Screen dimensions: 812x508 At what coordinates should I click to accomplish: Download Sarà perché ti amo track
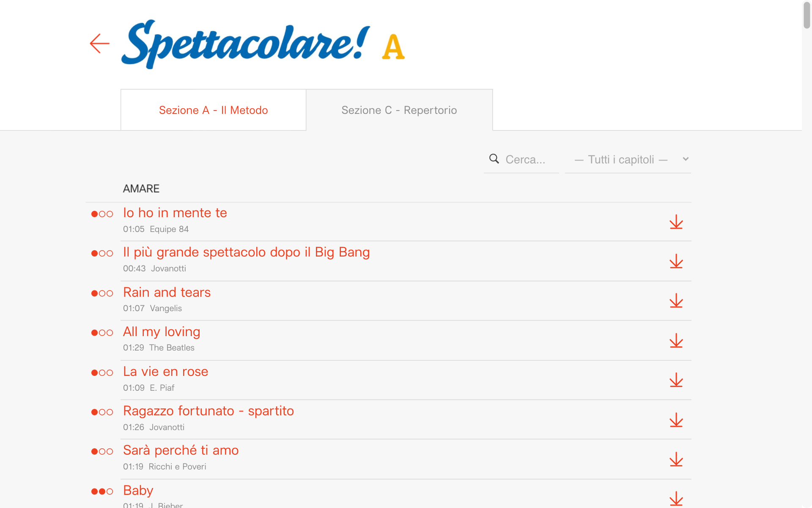tap(676, 459)
